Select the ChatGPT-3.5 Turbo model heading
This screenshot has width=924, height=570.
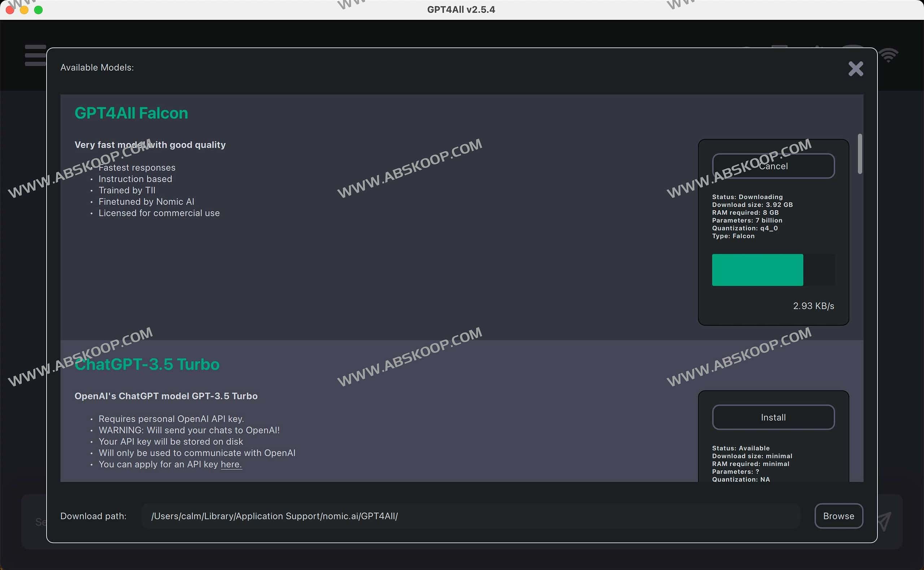pos(147,364)
